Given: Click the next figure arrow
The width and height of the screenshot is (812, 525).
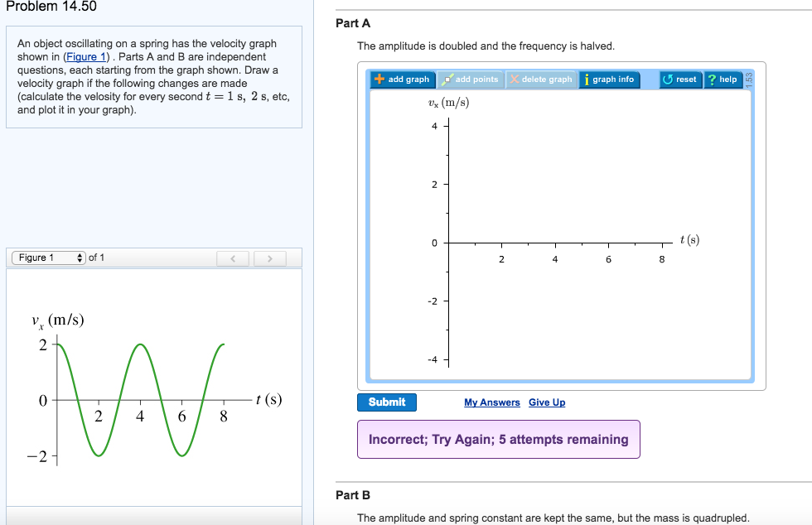Looking at the screenshot, I should (x=270, y=258).
